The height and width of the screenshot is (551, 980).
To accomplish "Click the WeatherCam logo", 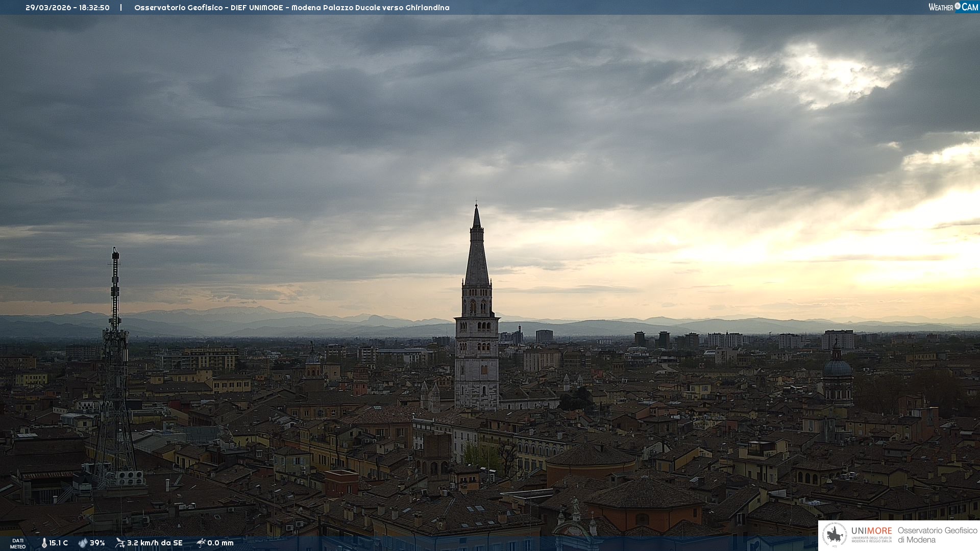I will pyautogui.click(x=952, y=7).
